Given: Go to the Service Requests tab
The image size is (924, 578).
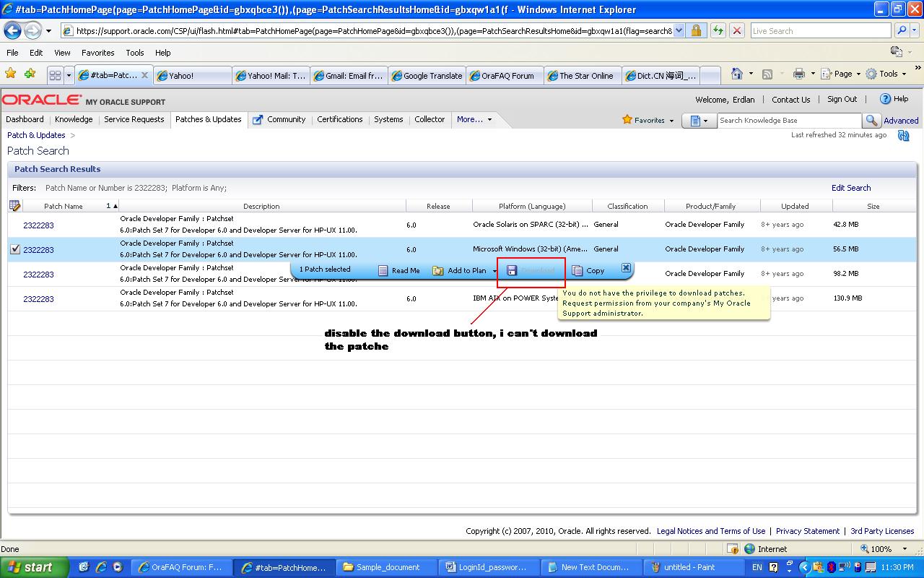Looking at the screenshot, I should [x=134, y=119].
